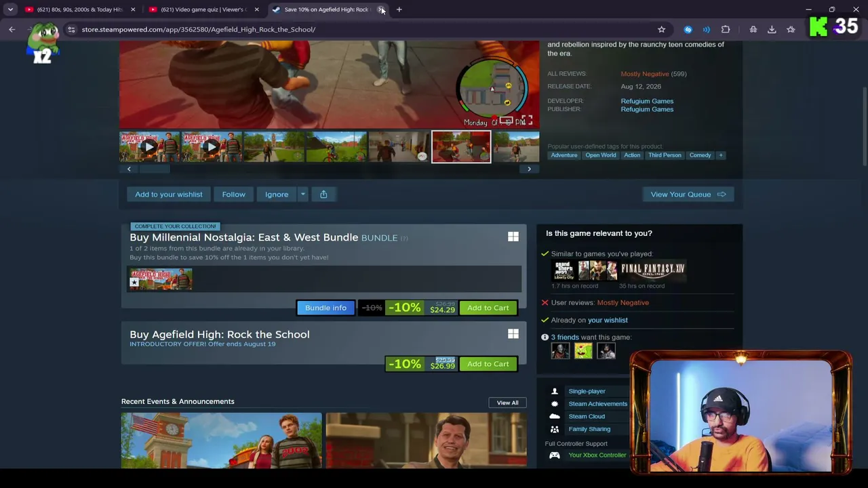Viewport: 868px width, 488px height.
Task: Add the Millennial Nostalgia bundle to cart
Action: [x=488, y=308]
